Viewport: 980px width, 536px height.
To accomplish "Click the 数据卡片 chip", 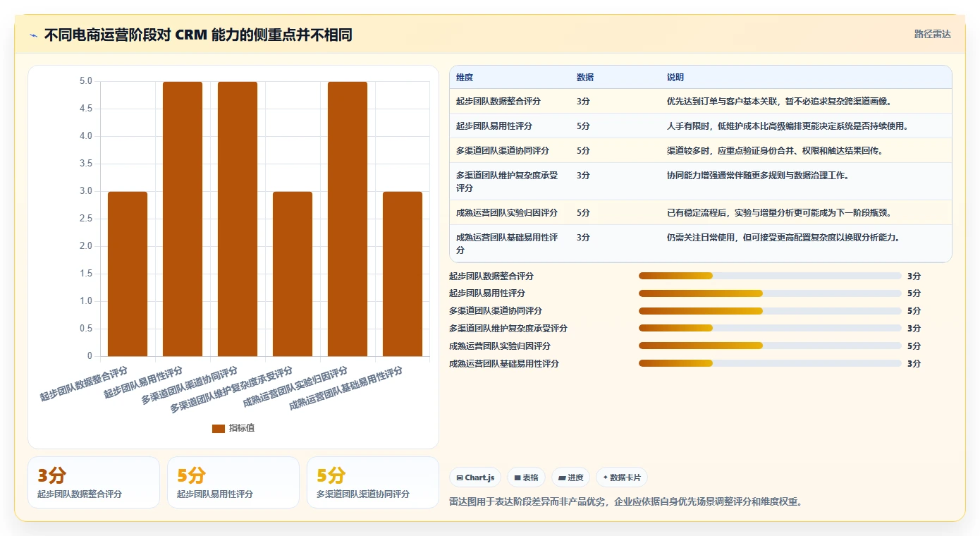I will [622, 477].
